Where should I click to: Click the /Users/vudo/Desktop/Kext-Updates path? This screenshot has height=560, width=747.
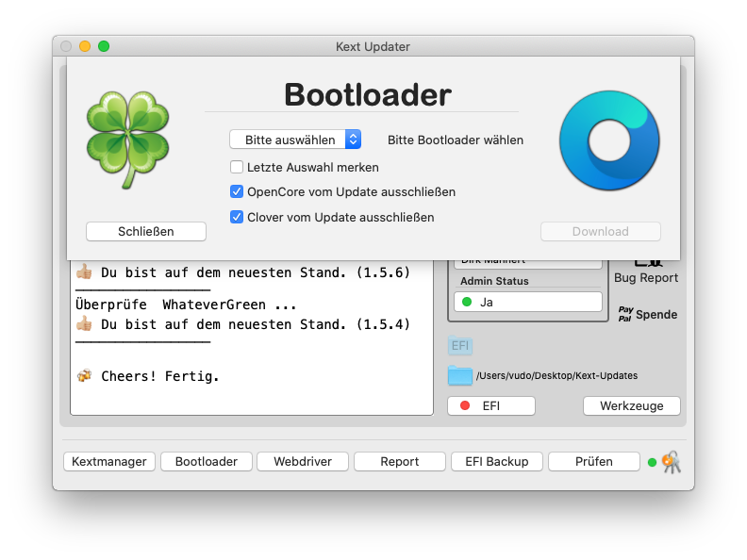[556, 376]
